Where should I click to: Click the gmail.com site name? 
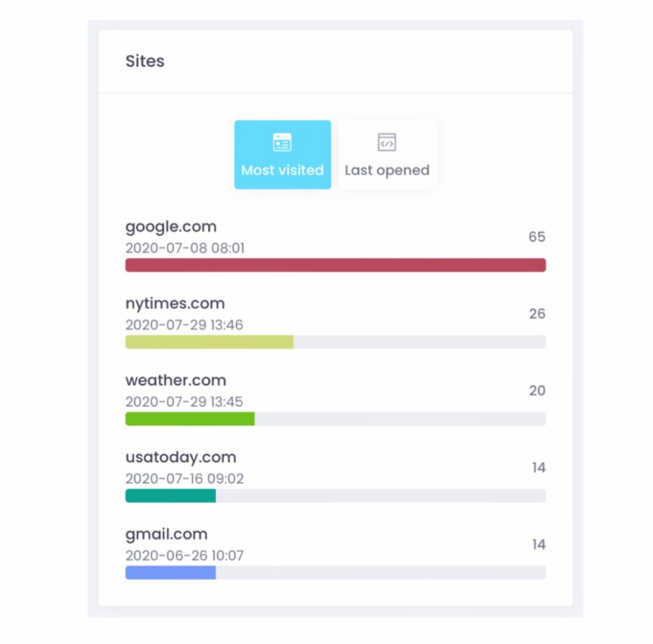point(166,534)
